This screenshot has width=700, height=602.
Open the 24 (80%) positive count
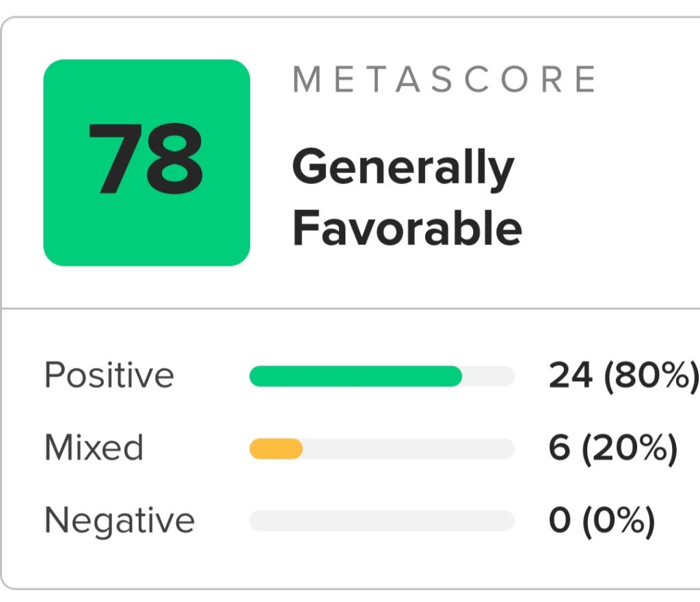click(624, 376)
